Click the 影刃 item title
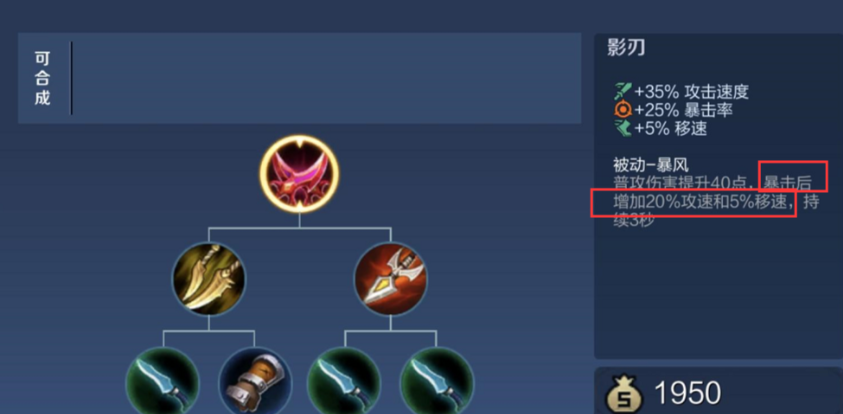843x414 pixels. click(x=626, y=47)
